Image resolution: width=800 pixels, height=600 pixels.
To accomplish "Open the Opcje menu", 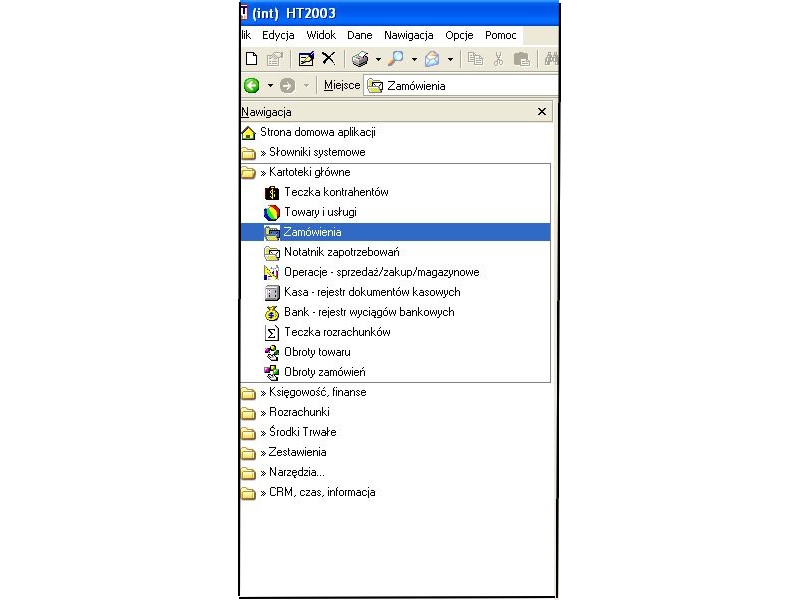I will [x=459, y=35].
